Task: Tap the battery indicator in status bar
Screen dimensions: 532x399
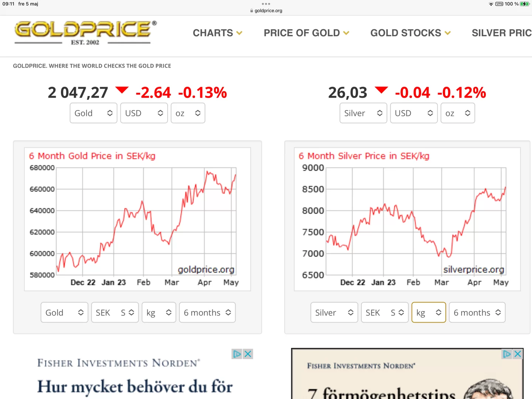Action: (x=525, y=4)
